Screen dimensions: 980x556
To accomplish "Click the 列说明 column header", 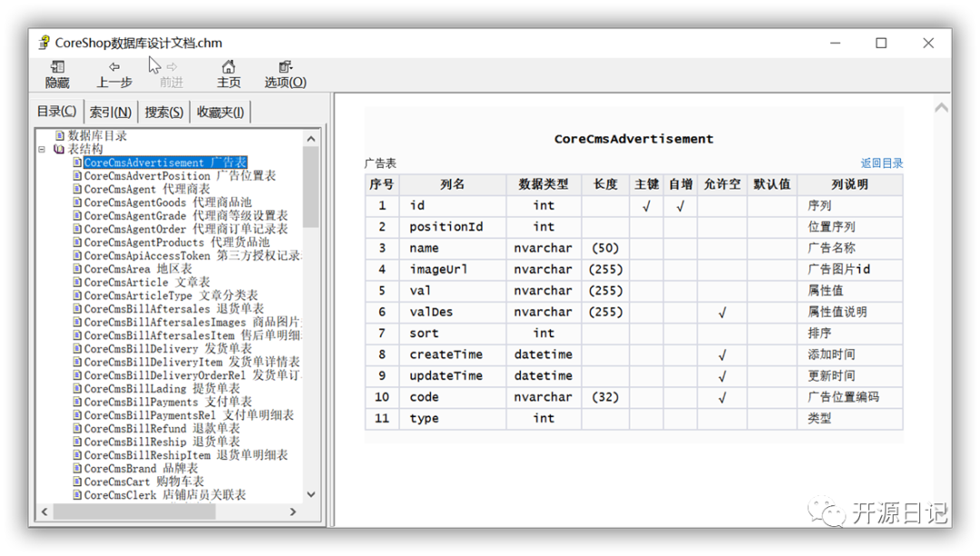I will point(850,184).
